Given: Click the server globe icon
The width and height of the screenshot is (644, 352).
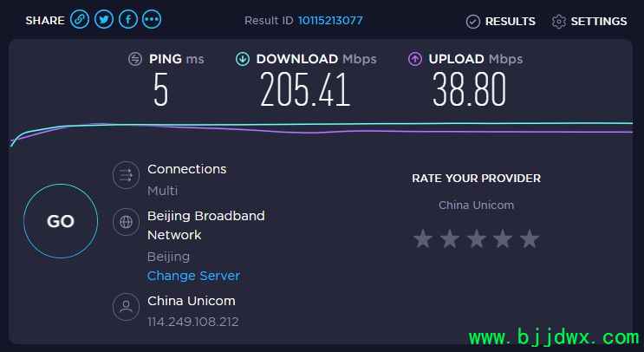Looking at the screenshot, I should point(126,222).
